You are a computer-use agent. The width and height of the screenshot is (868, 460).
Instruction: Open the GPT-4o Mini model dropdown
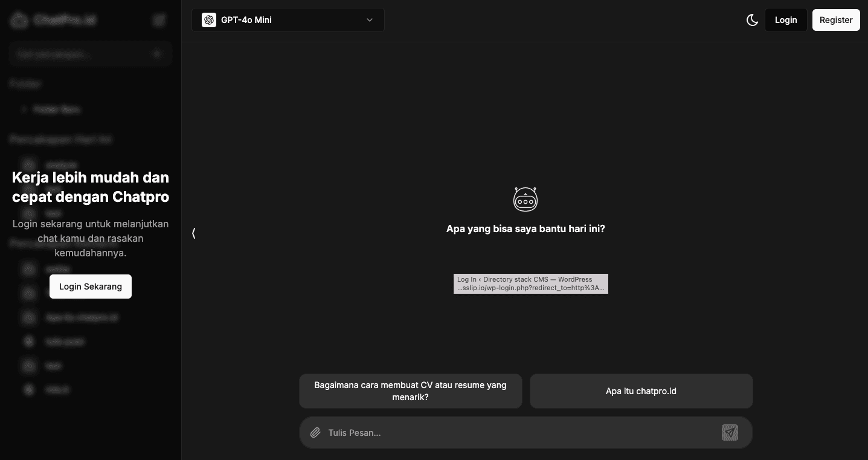[x=288, y=20]
